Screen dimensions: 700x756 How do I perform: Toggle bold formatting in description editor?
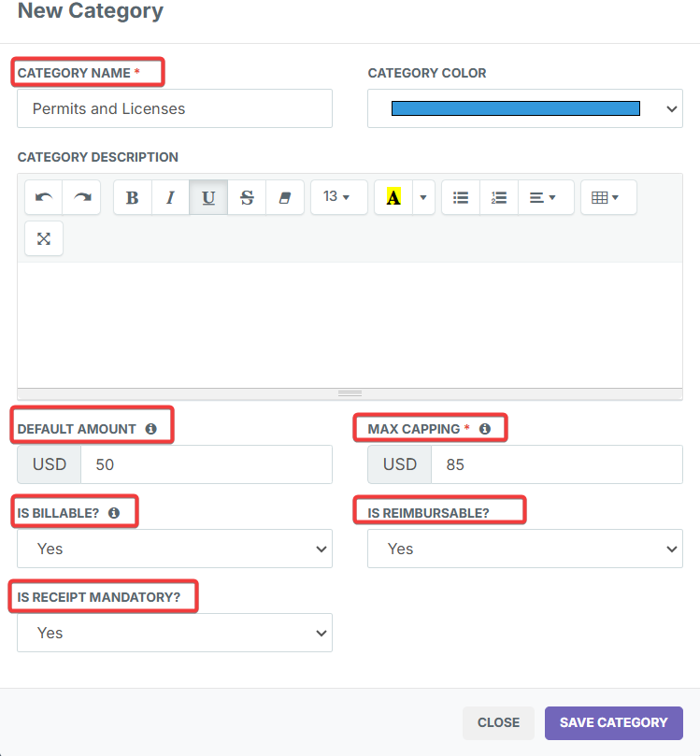tap(133, 197)
